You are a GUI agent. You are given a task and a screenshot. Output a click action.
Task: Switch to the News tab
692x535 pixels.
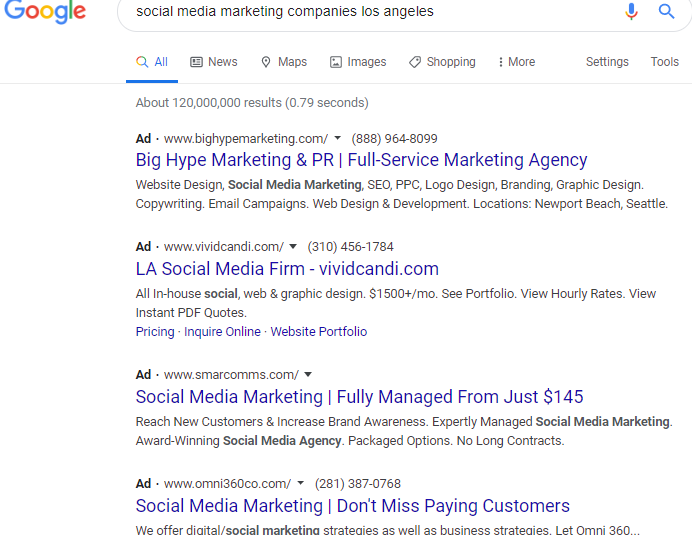pyautogui.click(x=214, y=62)
